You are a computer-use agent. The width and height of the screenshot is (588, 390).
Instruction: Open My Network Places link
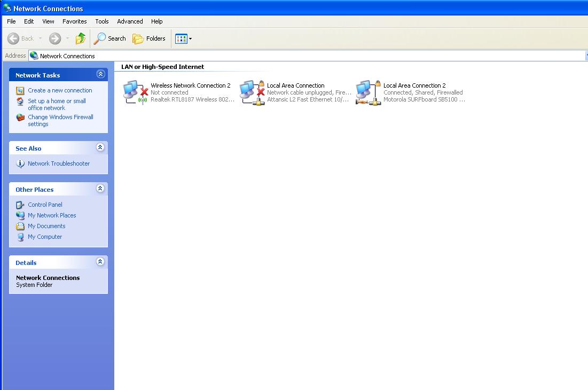click(x=52, y=215)
